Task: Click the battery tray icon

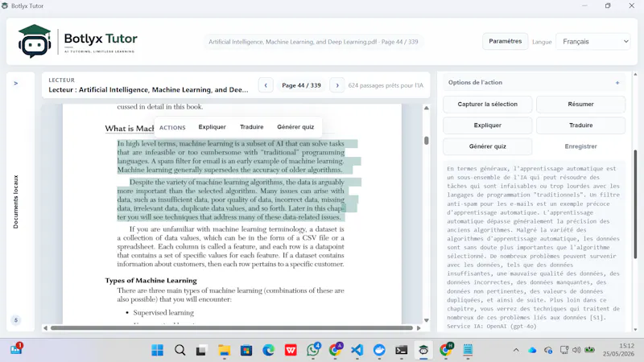Action: coord(590,350)
